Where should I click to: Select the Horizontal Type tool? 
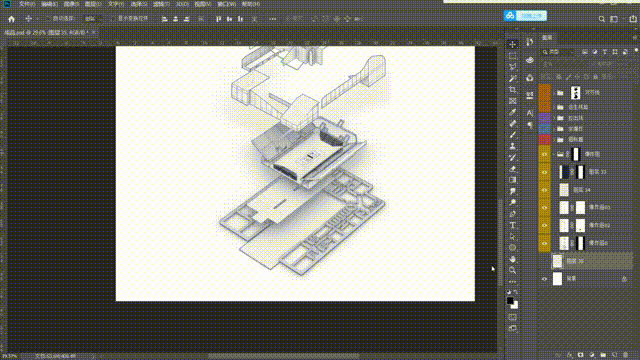513,225
